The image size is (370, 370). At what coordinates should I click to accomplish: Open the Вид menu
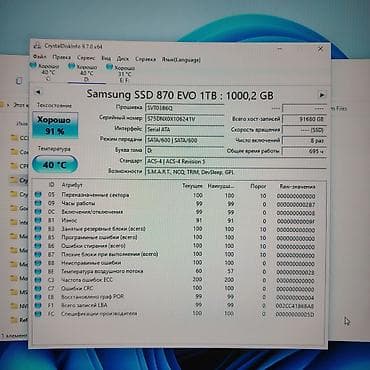(106, 58)
